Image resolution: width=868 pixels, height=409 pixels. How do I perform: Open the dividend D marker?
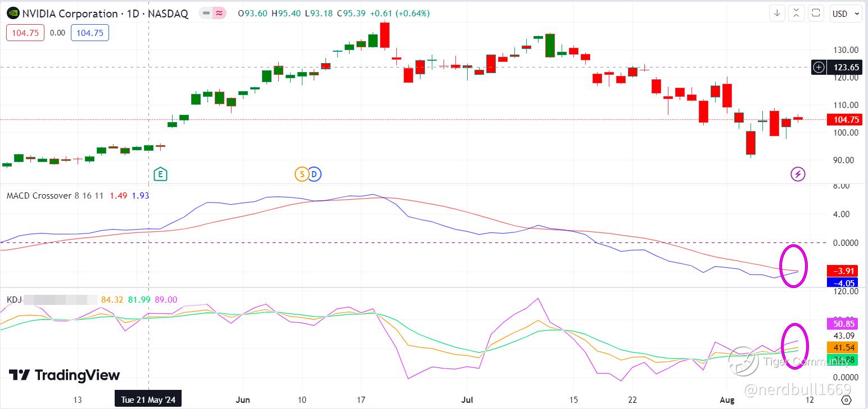(314, 174)
